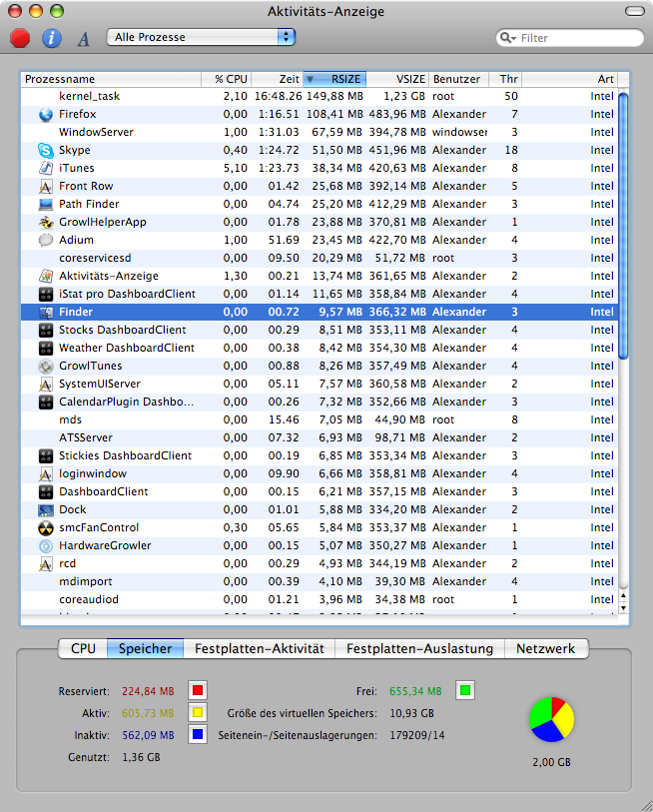653x812 pixels.
Task: Click the yellow Aktiv color swatch
Action: (x=198, y=712)
